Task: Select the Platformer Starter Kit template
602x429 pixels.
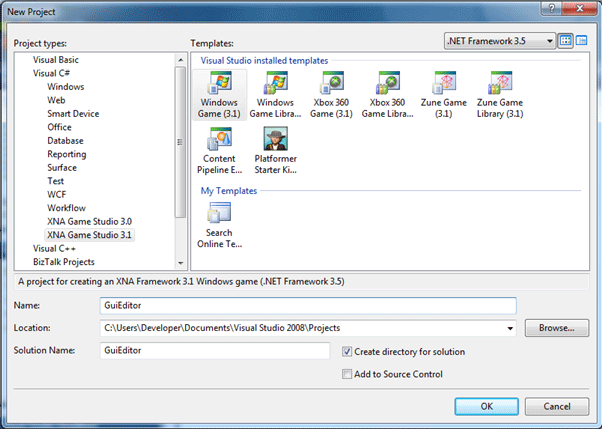Action: point(275,151)
